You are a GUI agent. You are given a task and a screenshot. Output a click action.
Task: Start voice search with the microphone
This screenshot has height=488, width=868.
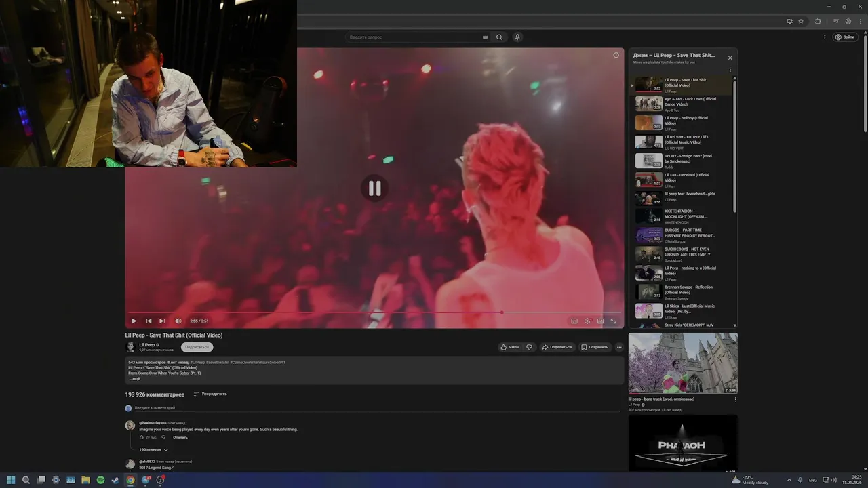517,37
